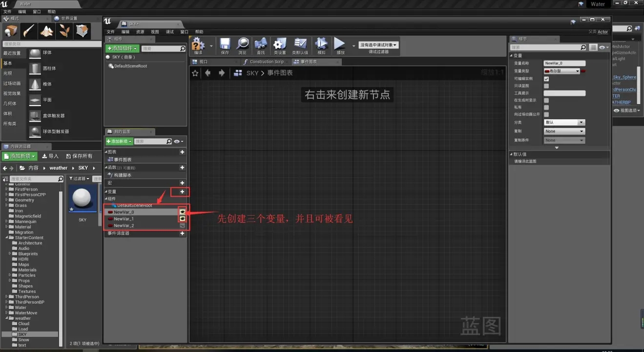Screen dimensions: 644x352
Task: Open the Category (分类) dropdown set to 默认
Action: click(x=564, y=123)
